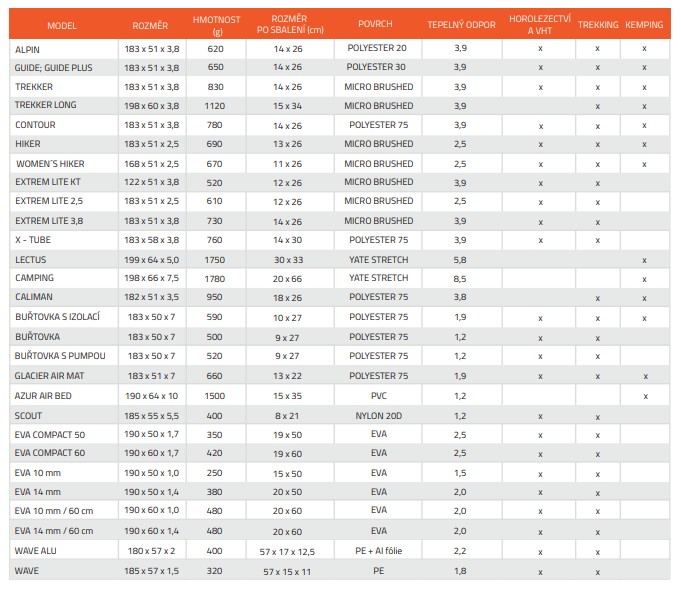Image resolution: width=681 pixels, height=590 pixels.
Task: Click the KEMPING column header
Action: (x=644, y=25)
